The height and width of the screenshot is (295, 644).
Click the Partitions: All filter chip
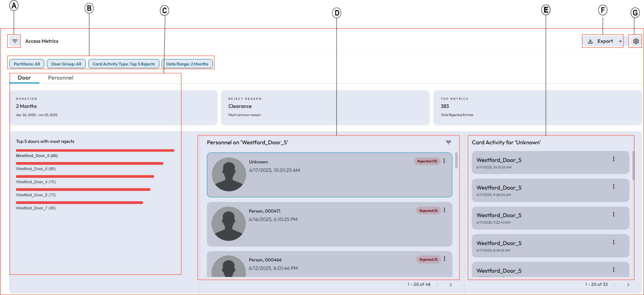click(x=27, y=64)
